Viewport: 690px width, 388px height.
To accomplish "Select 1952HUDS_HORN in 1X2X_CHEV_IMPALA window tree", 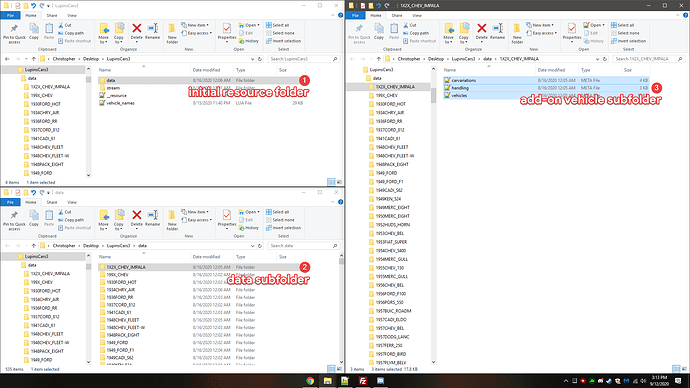I will [393, 225].
